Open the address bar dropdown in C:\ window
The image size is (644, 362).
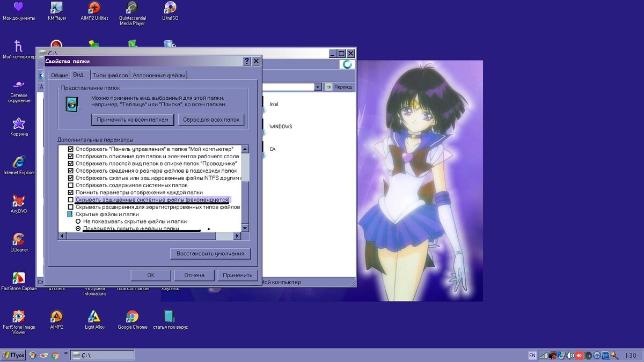point(317,87)
